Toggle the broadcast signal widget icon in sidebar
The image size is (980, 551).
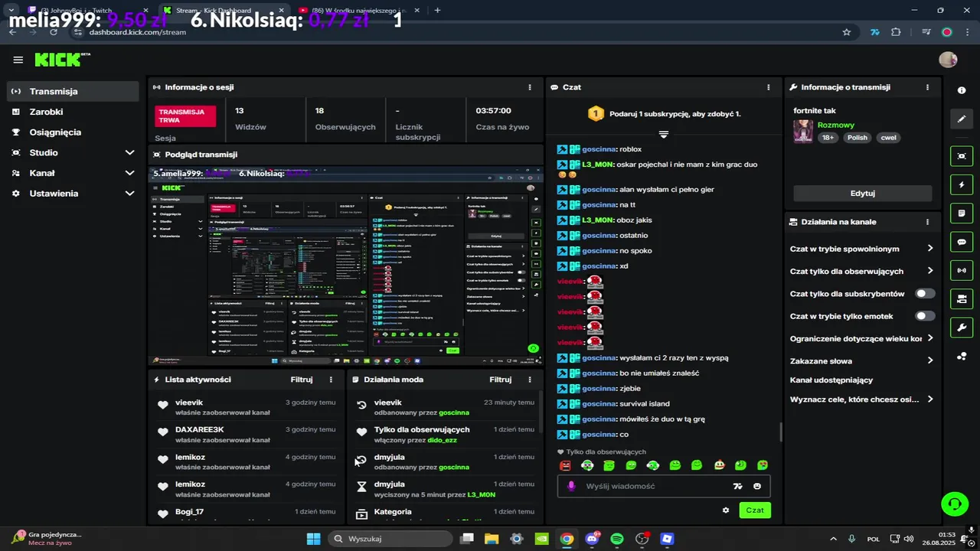pos(962,270)
